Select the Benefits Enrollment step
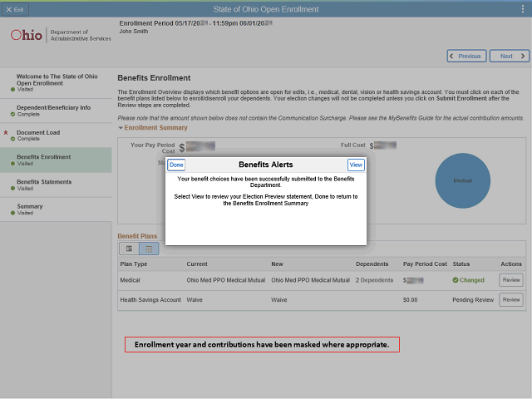532x399 pixels. (56, 160)
